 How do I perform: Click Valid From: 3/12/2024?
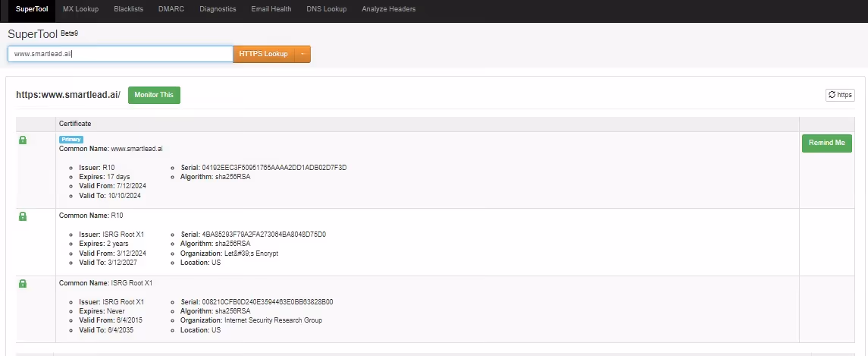pos(112,253)
